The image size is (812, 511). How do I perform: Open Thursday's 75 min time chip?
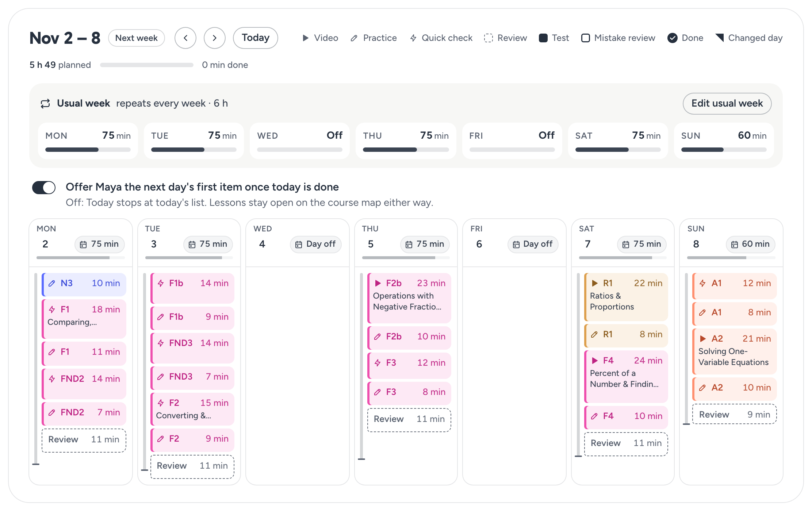(x=425, y=244)
